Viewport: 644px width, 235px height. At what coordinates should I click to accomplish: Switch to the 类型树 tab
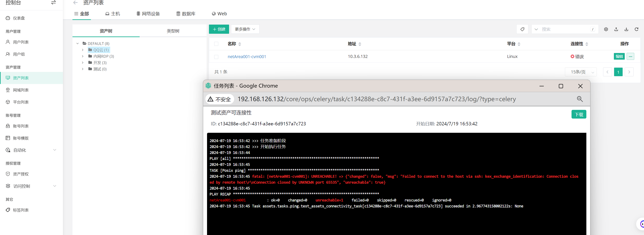click(173, 31)
